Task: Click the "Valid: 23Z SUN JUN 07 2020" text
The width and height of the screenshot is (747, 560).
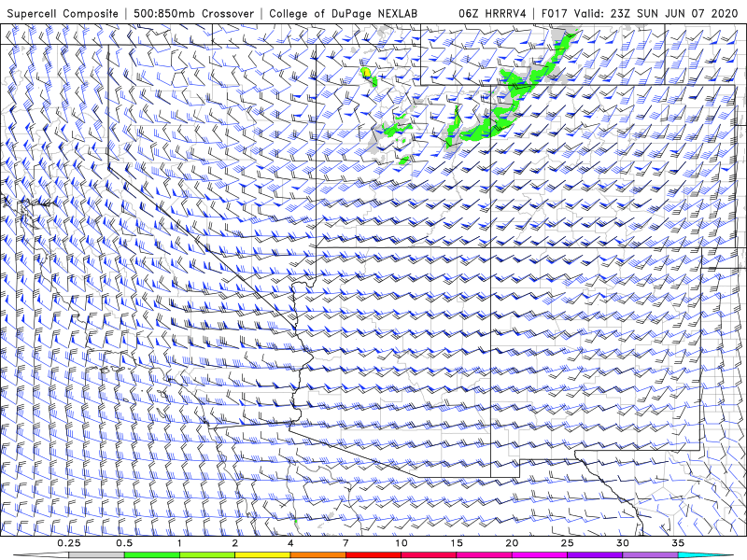Action: (x=655, y=13)
